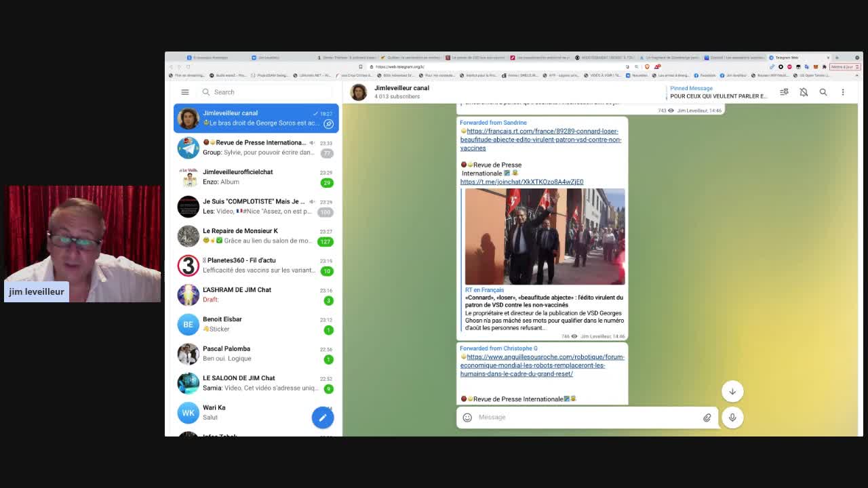Image resolution: width=868 pixels, height=488 pixels.
Task: Open Benoit Elsbar conversation
Action: click(256, 324)
